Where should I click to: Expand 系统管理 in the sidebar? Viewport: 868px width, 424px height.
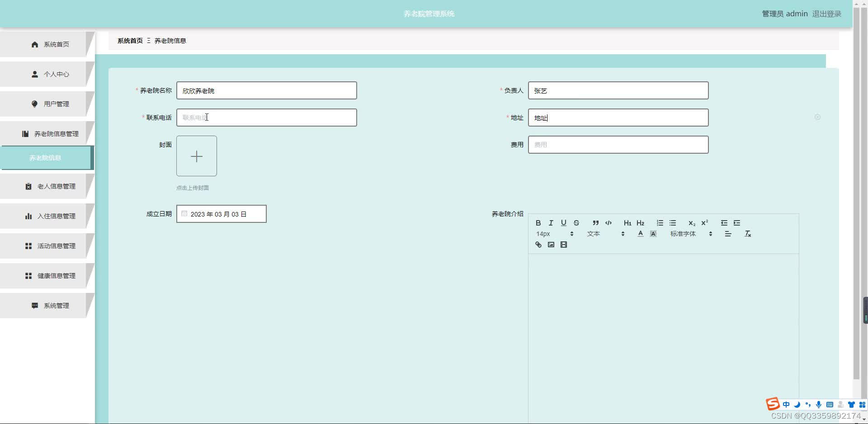47,306
